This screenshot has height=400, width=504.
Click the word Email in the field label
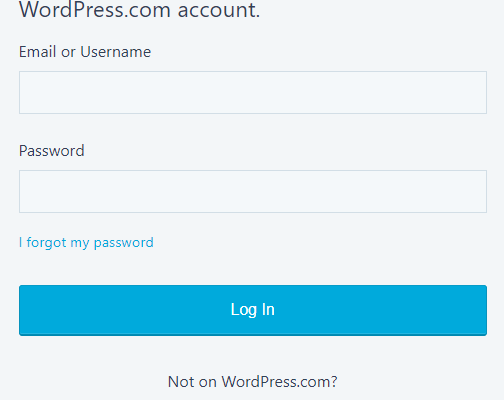tap(37, 52)
